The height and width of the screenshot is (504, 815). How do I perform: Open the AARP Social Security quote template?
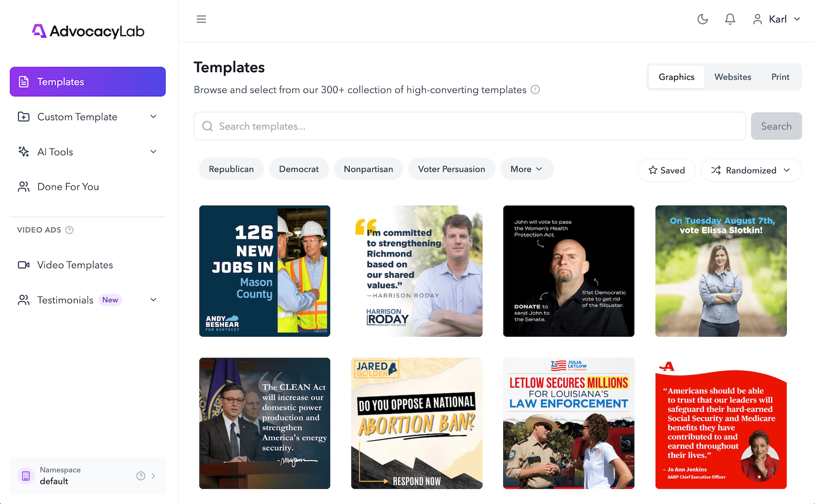pos(721,424)
